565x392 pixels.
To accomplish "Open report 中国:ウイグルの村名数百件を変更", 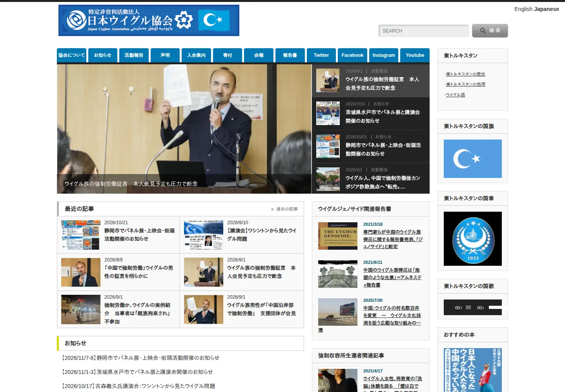I will tap(392, 315).
